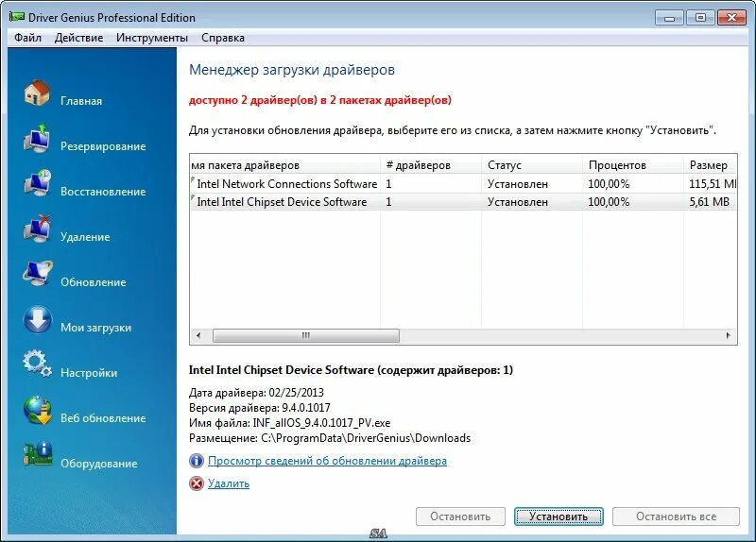Screen dimensions: 756x542
Task: Sort by package name column header
Action: (285, 164)
